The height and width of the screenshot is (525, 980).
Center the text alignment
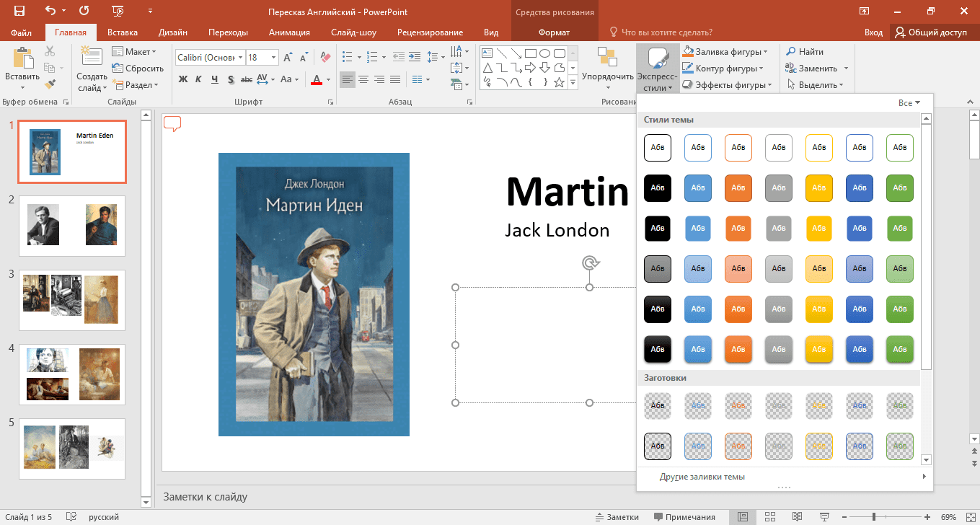click(x=363, y=79)
